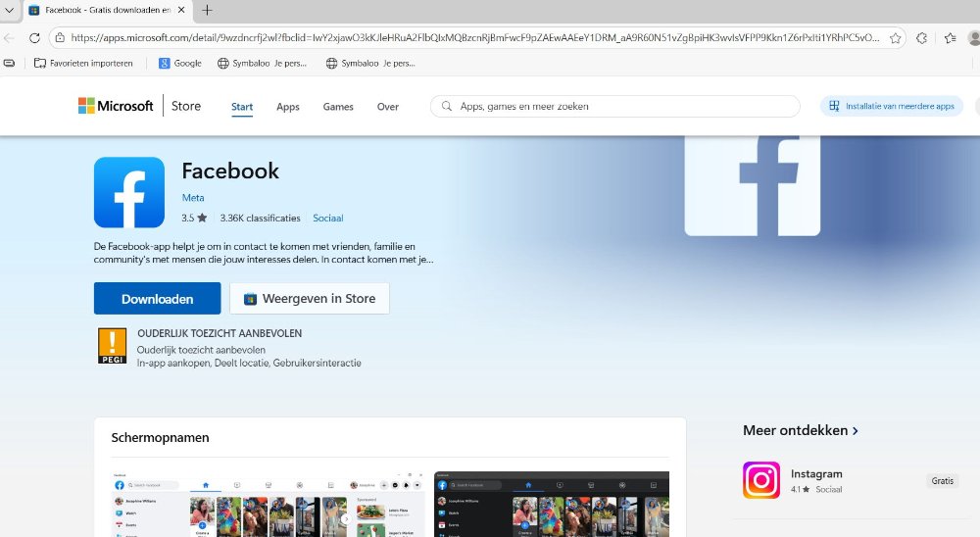Click the Microsoft logo in the header
Screen dimensions: 980x537
(x=116, y=106)
